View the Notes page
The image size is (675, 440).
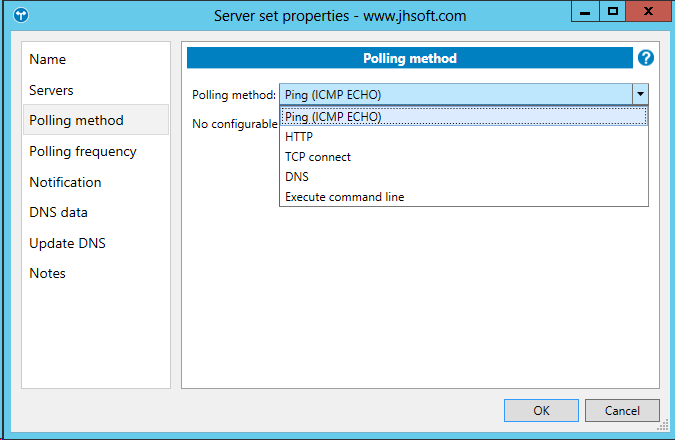click(x=47, y=273)
